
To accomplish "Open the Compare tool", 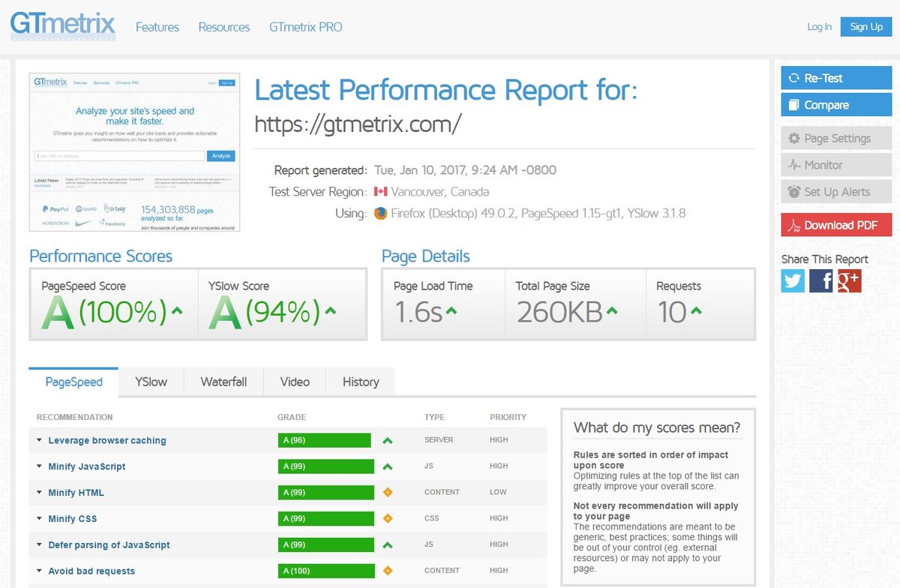I will click(x=835, y=104).
